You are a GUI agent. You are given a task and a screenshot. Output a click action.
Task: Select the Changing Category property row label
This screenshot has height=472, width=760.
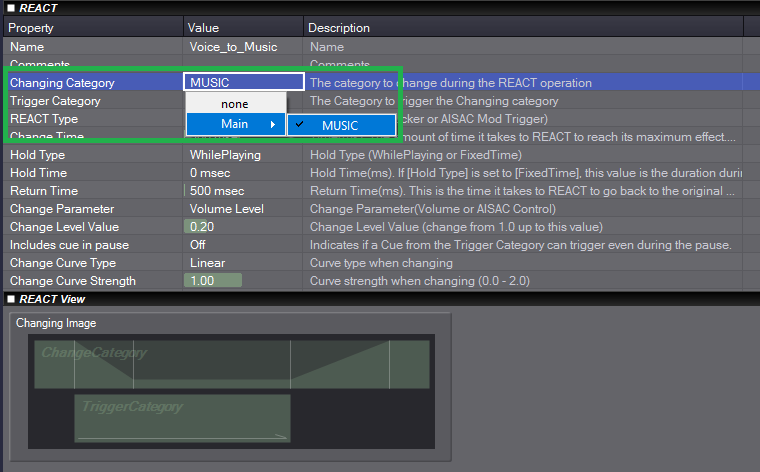62,83
